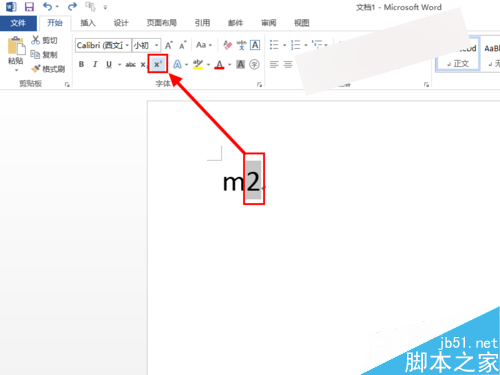
Task: Click the Word application icon
Action: point(11,6)
